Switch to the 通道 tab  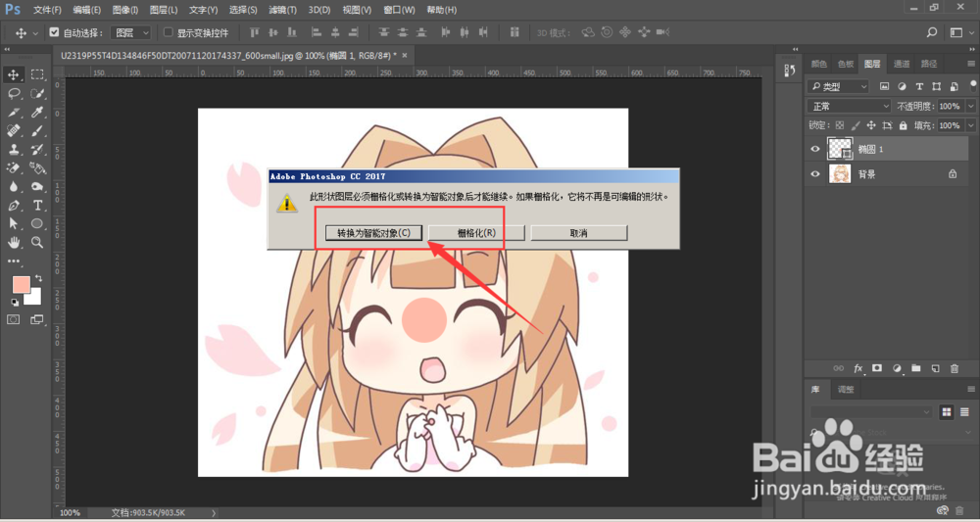(x=902, y=64)
